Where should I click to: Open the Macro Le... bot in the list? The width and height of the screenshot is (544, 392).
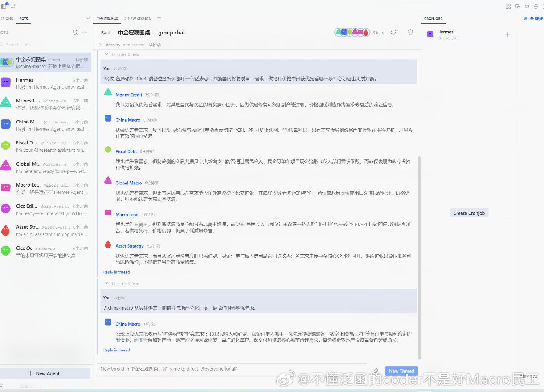click(45, 188)
